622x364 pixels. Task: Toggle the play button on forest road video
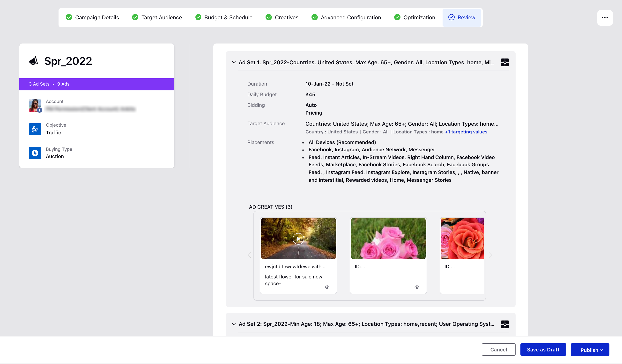[298, 238]
